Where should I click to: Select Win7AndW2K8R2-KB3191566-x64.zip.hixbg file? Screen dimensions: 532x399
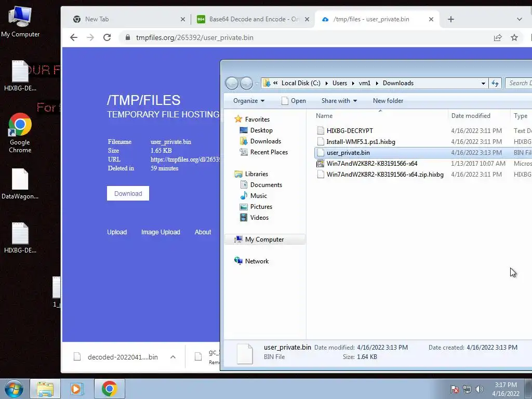pos(385,175)
